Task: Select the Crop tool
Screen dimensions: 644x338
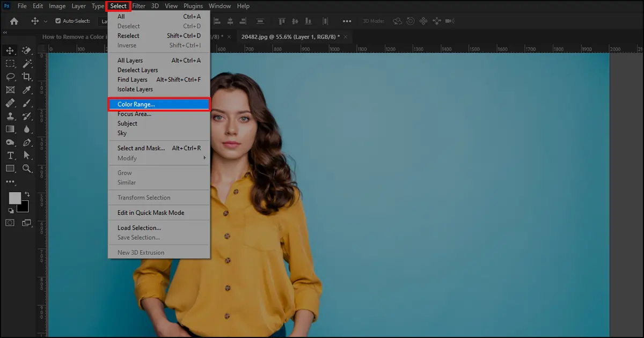Action: pyautogui.click(x=27, y=76)
